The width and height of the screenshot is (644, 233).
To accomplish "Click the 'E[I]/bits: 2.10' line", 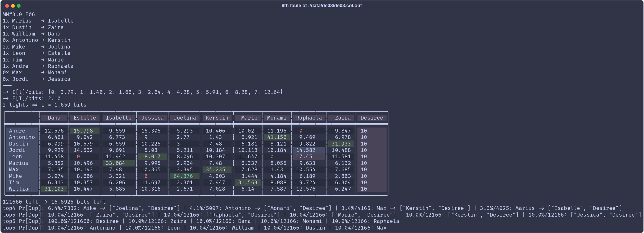I will [x=32, y=98].
